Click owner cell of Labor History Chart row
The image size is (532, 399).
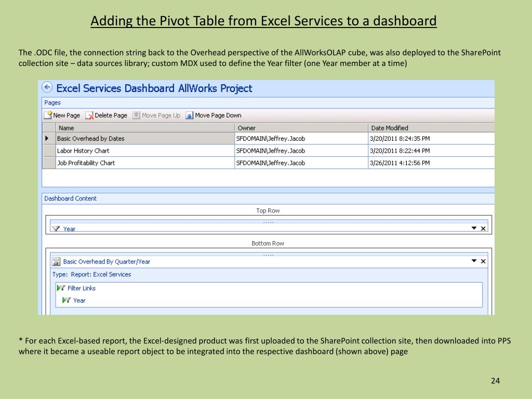301,151
